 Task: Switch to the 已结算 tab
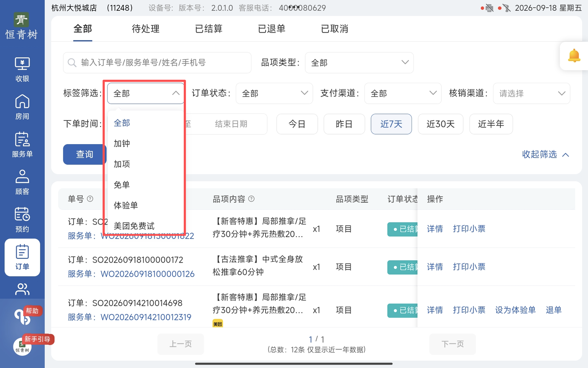point(209,29)
